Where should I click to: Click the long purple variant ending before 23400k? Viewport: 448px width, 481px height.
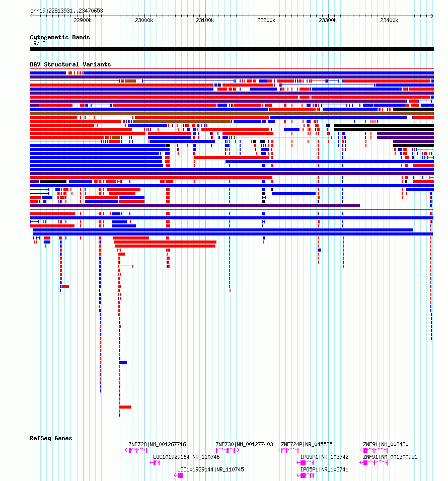coord(195,206)
